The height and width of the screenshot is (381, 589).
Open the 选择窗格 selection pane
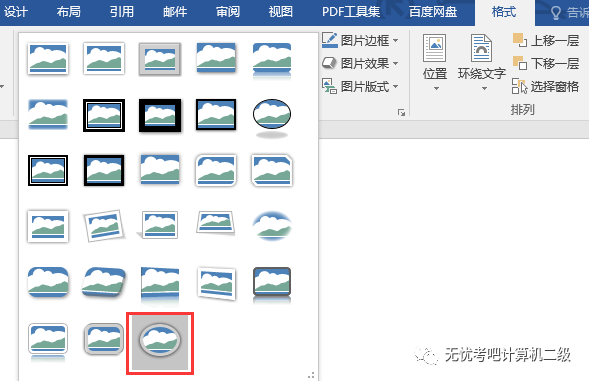click(x=546, y=86)
